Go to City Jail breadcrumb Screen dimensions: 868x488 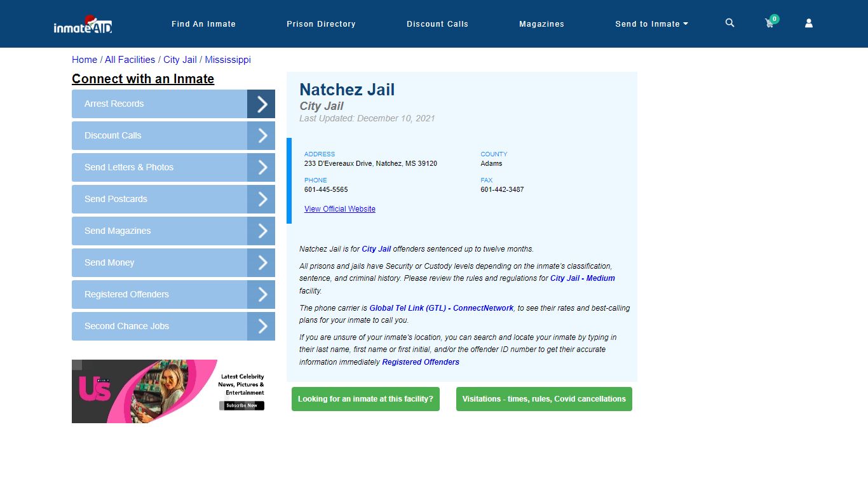tap(180, 60)
